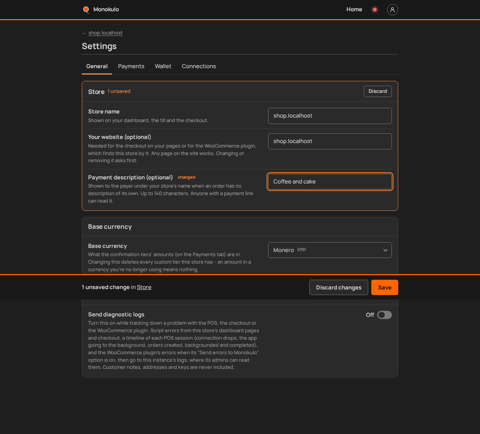Click the 'Your website (optional)' label
Screen dimensions: 480x434
click(x=119, y=137)
